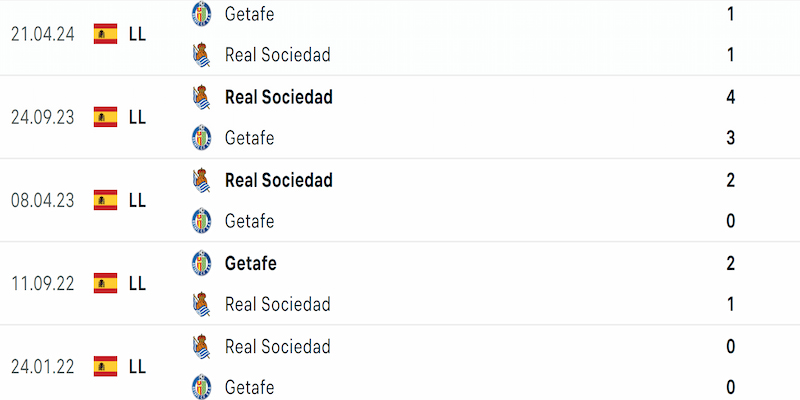Click Real Sociedad crest in 24.09.23 match

202,97
